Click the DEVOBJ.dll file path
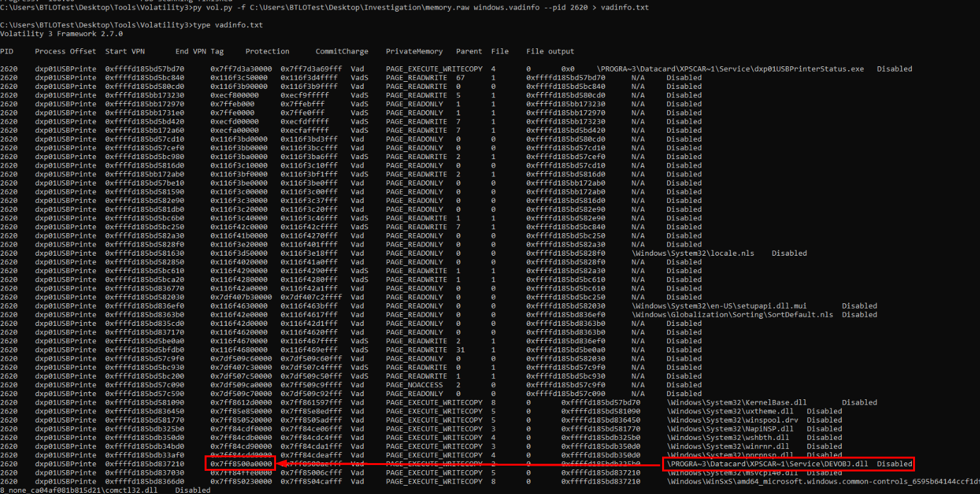980x494 pixels. [x=768, y=464]
